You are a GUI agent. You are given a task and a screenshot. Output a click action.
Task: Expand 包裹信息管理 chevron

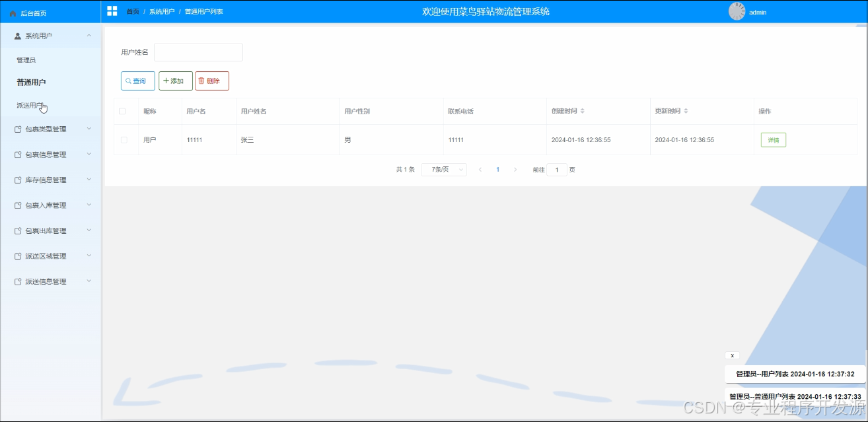coord(89,154)
